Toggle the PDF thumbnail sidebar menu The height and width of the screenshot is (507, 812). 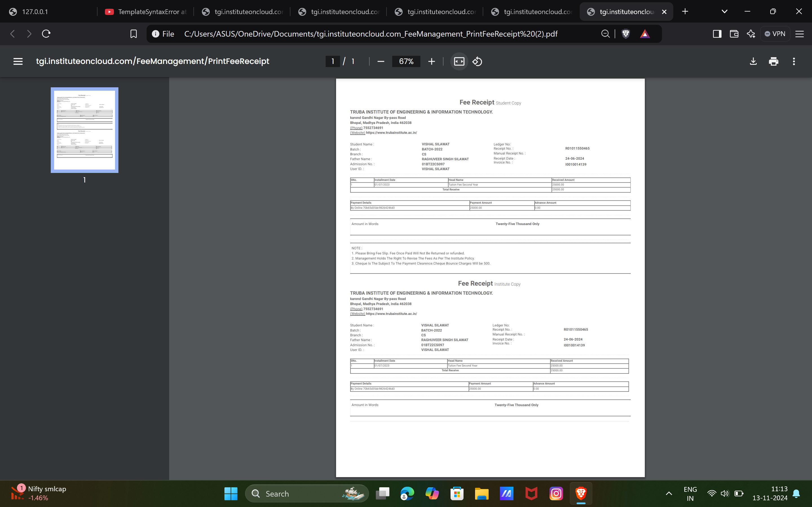click(18, 61)
